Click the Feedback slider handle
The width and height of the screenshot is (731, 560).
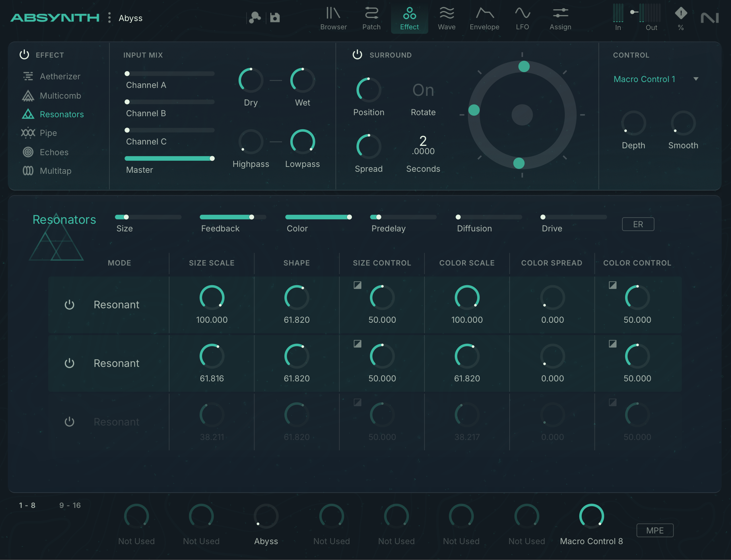click(x=252, y=217)
